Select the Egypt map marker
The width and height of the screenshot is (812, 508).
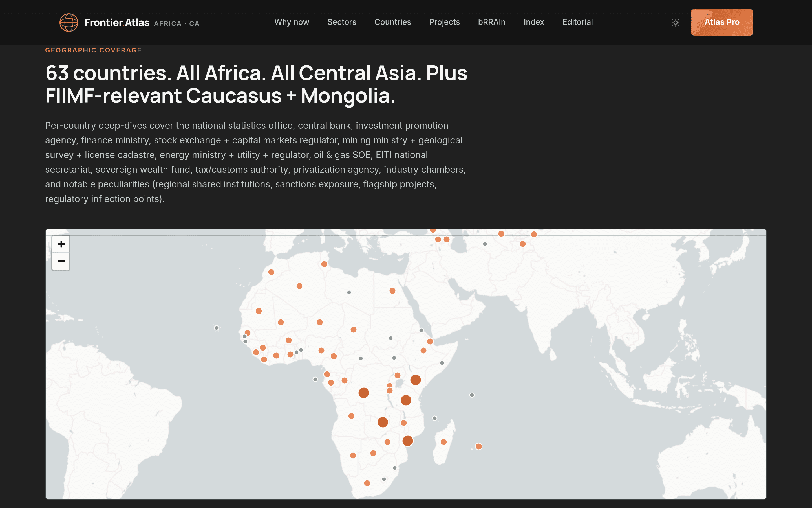pyautogui.click(x=392, y=291)
